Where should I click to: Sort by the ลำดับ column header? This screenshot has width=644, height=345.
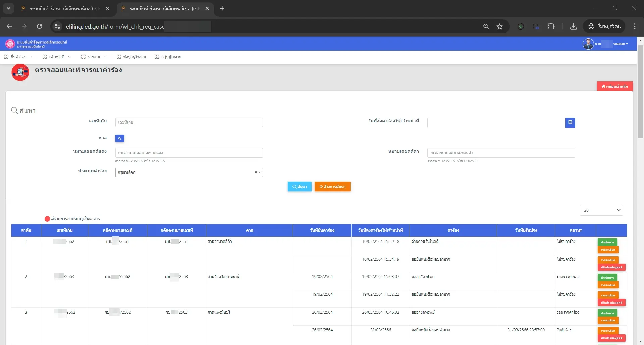click(x=26, y=230)
